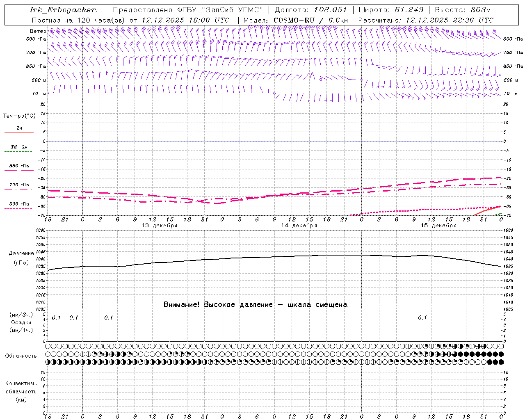This screenshot has height=420, width=525.
Task: Click the "700 гПа" temperature legend entry
Action: pos(19,185)
